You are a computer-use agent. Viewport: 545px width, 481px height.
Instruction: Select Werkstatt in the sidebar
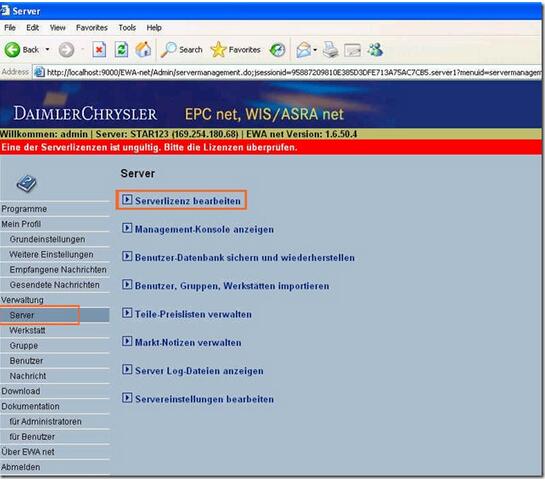pyautogui.click(x=27, y=330)
